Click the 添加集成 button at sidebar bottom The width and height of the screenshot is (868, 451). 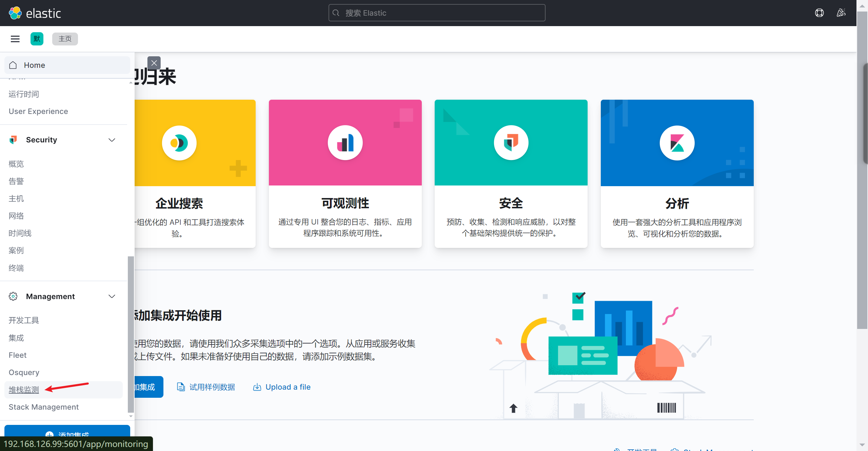[x=67, y=431]
